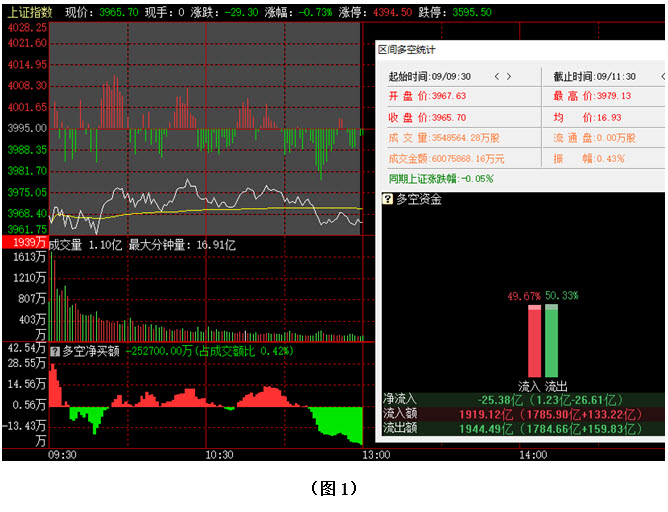
Task: Click the red 流入 inflow bar
Action: click(x=535, y=341)
